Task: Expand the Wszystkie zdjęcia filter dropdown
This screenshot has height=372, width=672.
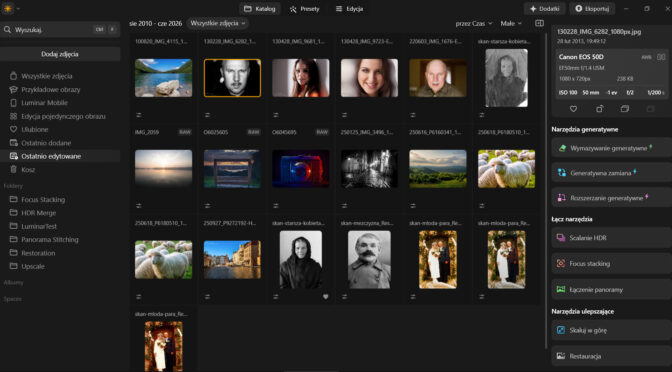Action: pos(218,23)
